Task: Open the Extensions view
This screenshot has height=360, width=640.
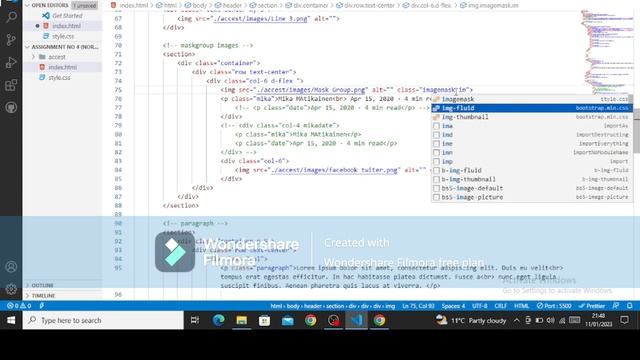Action: [x=11, y=85]
